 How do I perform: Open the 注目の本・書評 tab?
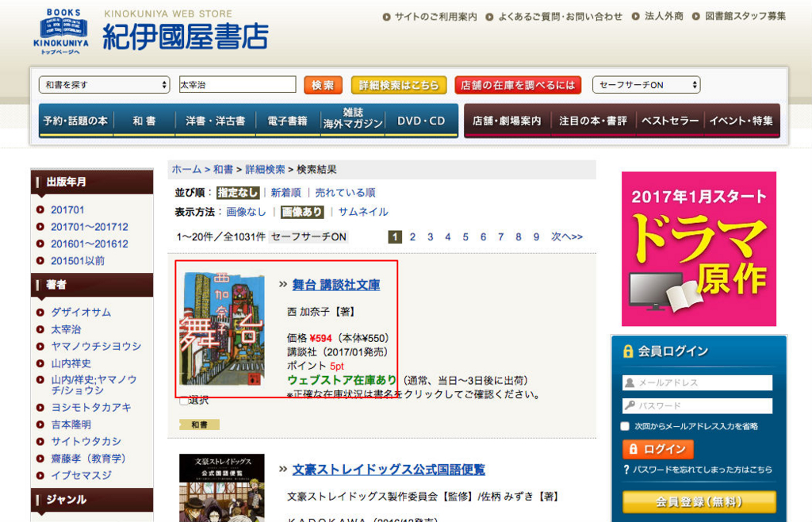(593, 121)
